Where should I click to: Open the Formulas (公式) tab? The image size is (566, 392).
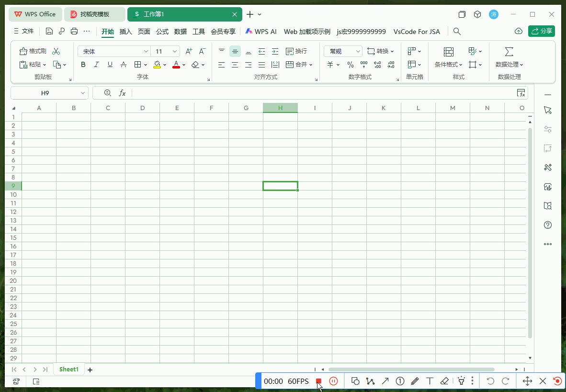pos(162,32)
